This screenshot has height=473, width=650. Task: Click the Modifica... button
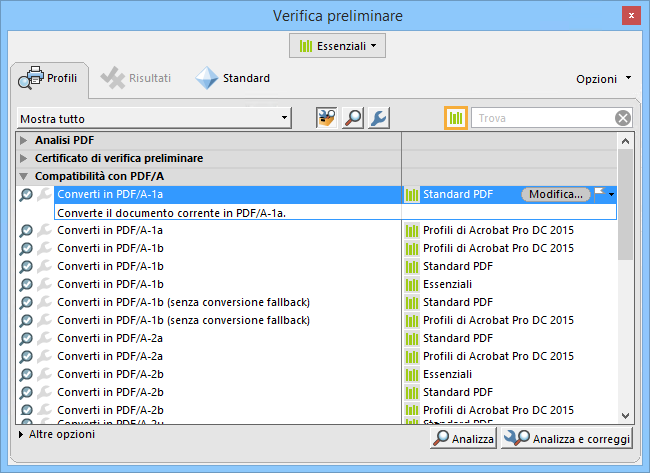click(557, 194)
